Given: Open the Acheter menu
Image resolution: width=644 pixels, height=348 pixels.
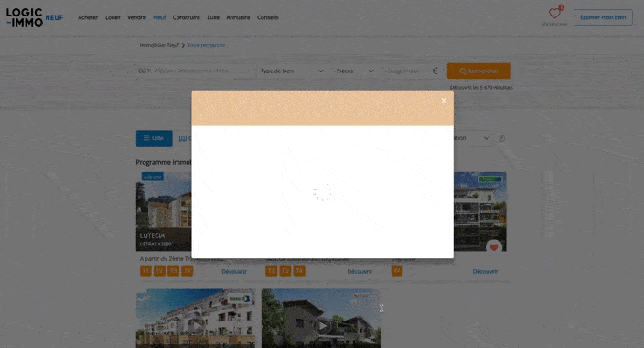Looking at the screenshot, I should click(88, 17).
